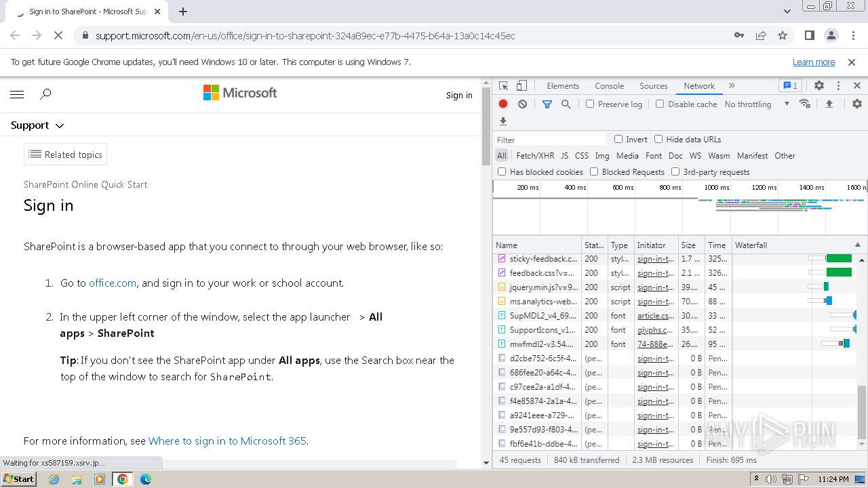Screen dimensions: 868x488
Task: Open Where to sign in to Microsoft 365 link
Action: [x=227, y=441]
